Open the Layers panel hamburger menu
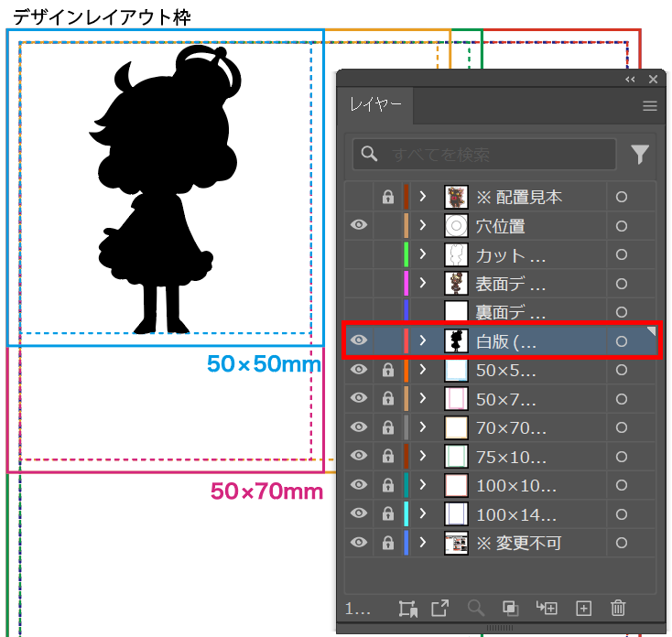This screenshot has height=637, width=672. 650,106
